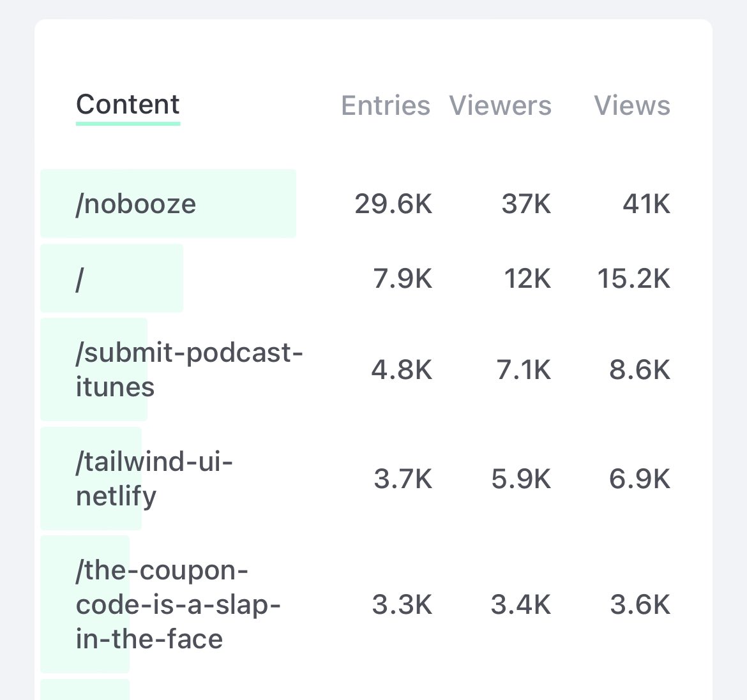Sort by the Views column header
Image resolution: width=747 pixels, height=700 pixels.
[x=632, y=106]
